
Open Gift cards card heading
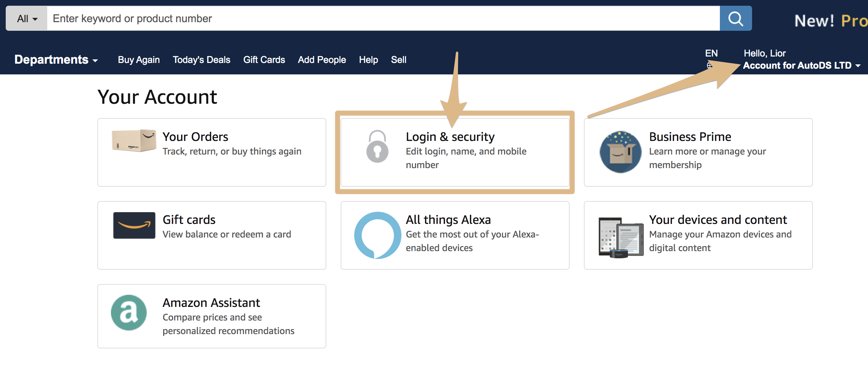pyautogui.click(x=189, y=220)
